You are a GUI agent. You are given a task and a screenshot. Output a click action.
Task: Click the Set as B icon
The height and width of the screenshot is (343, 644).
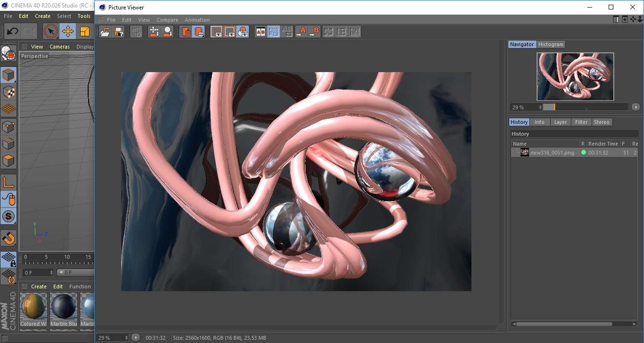point(314,32)
